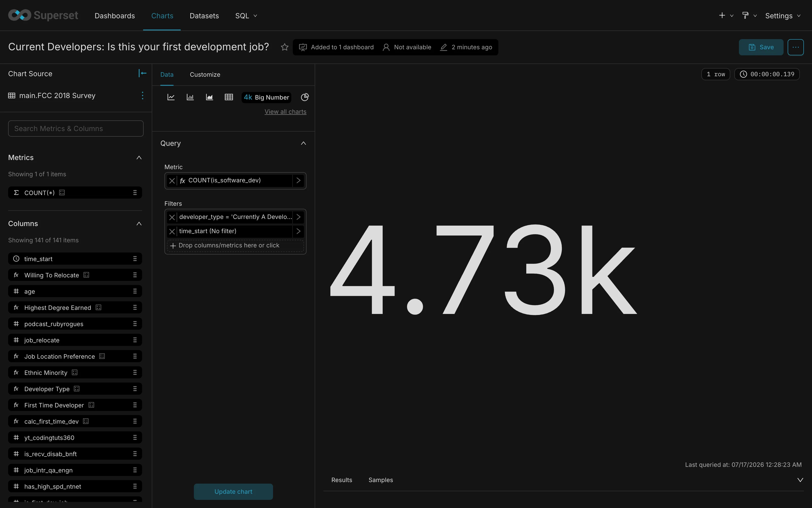This screenshot has width=812, height=508.
Task: Select the Job Location Preference column
Action: click(75, 356)
